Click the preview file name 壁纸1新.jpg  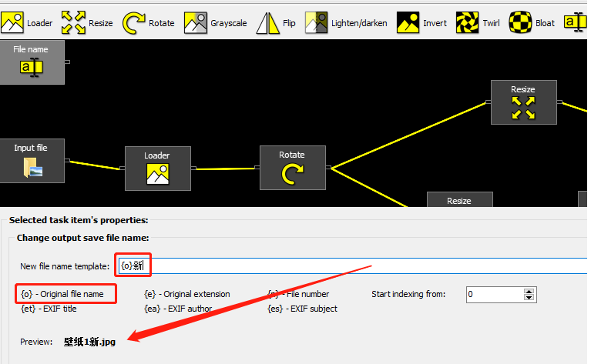(x=89, y=342)
